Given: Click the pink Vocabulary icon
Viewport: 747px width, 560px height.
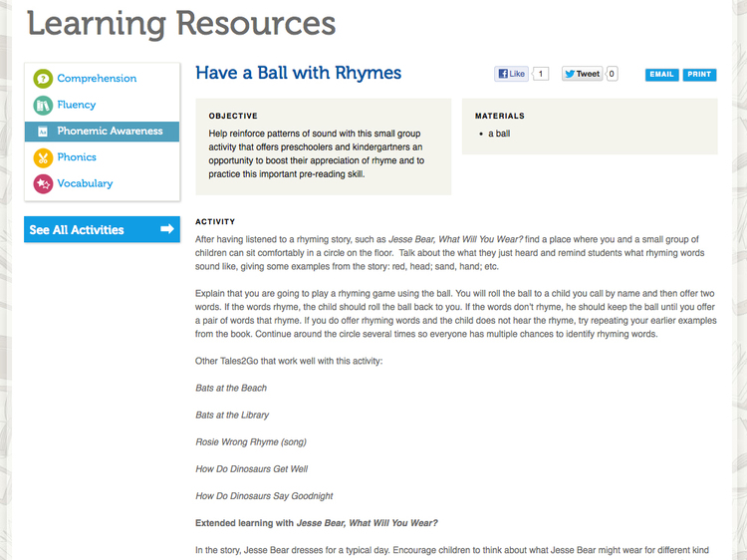Looking at the screenshot, I should pos(43,183).
